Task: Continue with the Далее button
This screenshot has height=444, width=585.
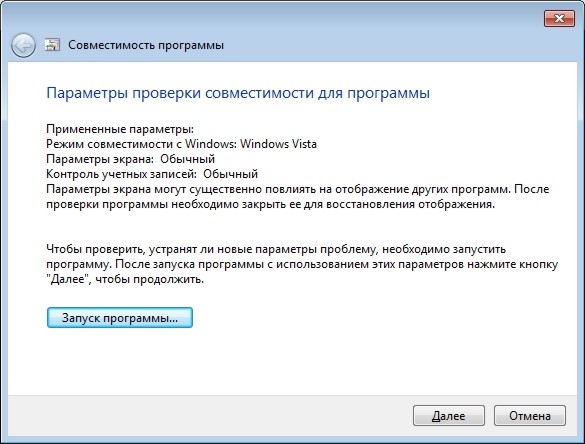Action: pos(448,416)
